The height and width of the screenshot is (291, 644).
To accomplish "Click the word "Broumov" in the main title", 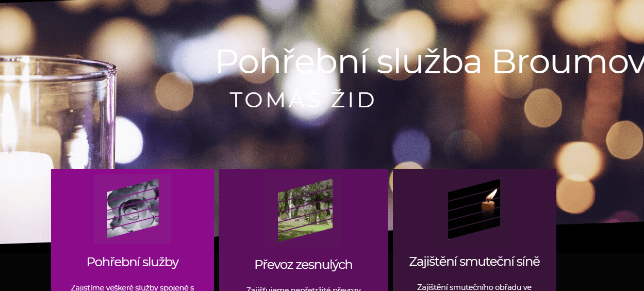I will coord(568,62).
